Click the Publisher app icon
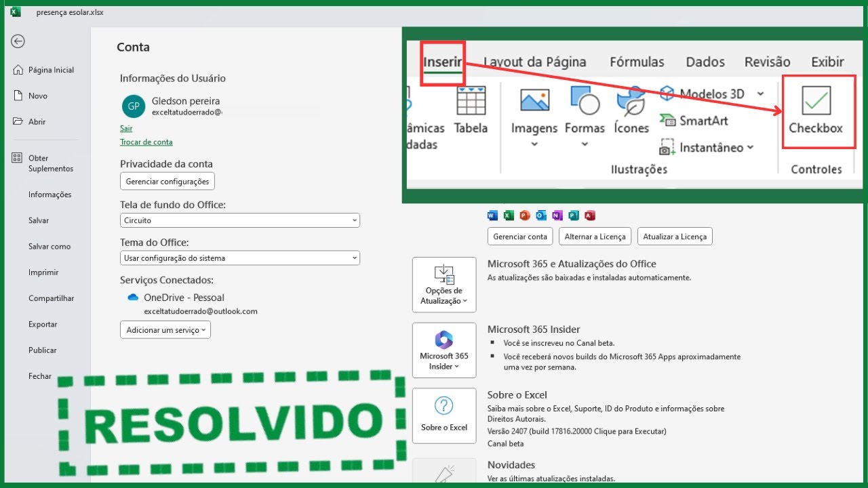This screenshot has width=868, height=488. pyautogui.click(x=573, y=216)
